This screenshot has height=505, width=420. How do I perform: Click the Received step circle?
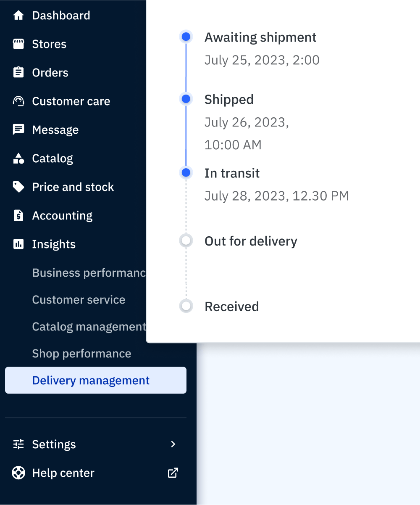pyautogui.click(x=186, y=306)
